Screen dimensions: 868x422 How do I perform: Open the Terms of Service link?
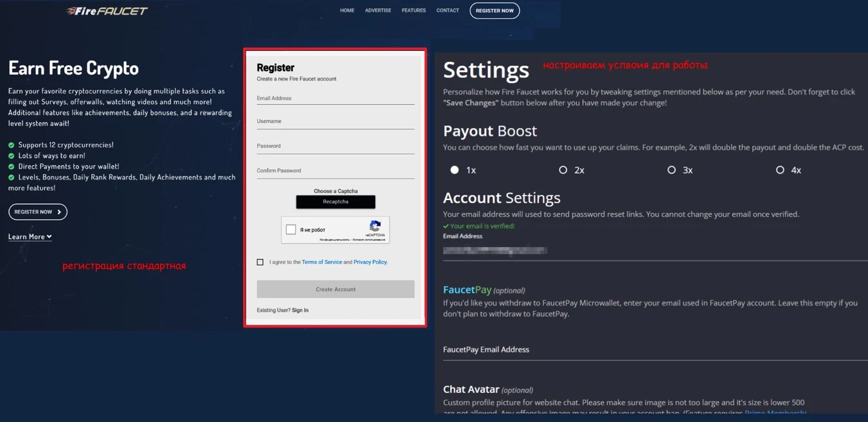tap(322, 262)
